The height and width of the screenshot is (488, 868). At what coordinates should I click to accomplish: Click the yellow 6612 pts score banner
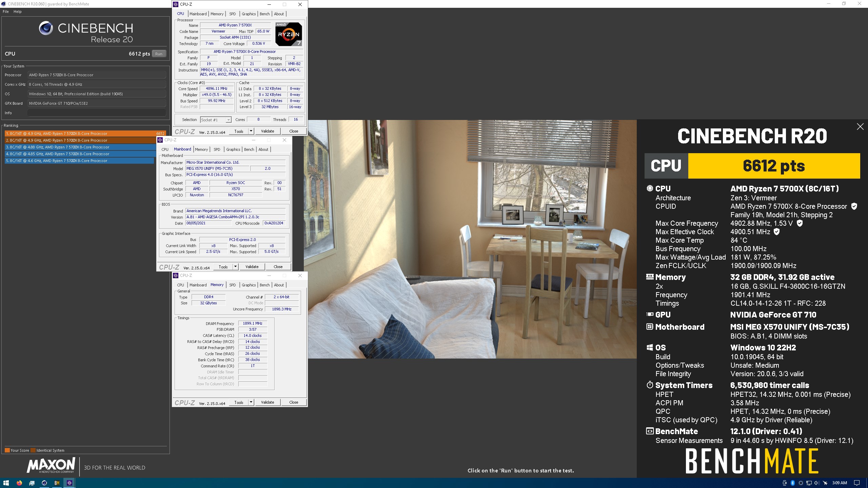774,166
